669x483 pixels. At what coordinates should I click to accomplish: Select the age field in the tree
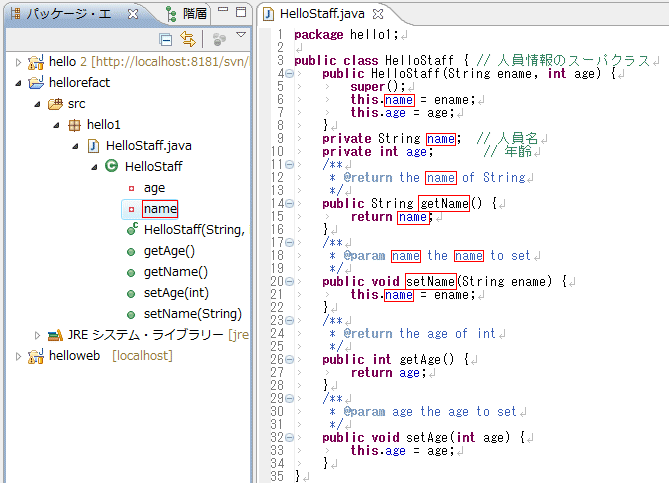[154, 188]
